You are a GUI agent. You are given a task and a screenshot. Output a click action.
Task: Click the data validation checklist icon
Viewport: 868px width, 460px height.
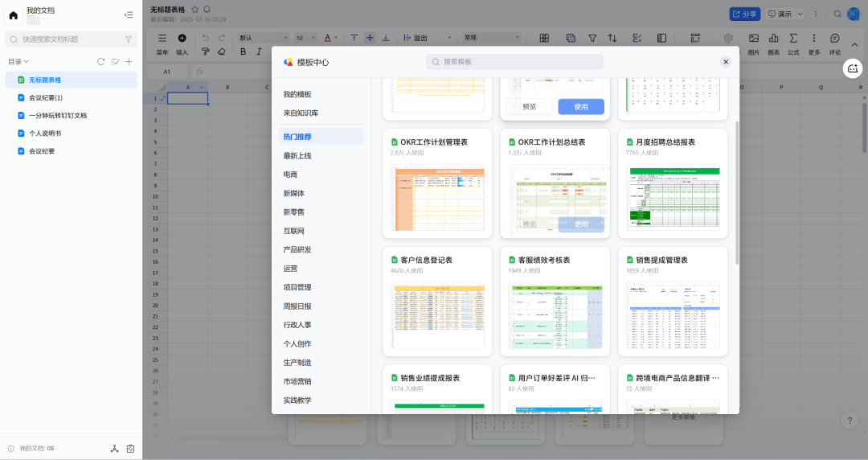[x=637, y=38]
